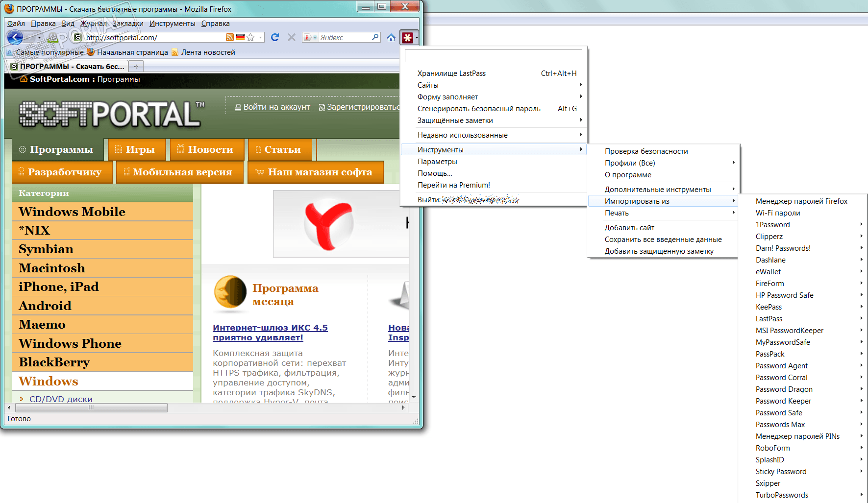The height and width of the screenshot is (503, 868).
Task: Reload the page with the refresh icon
Action: click(x=275, y=37)
